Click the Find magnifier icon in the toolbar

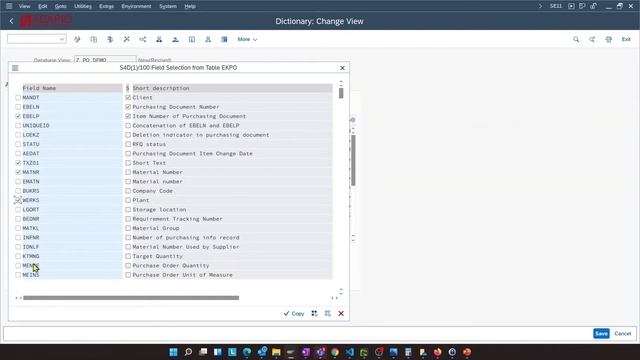coord(576,39)
